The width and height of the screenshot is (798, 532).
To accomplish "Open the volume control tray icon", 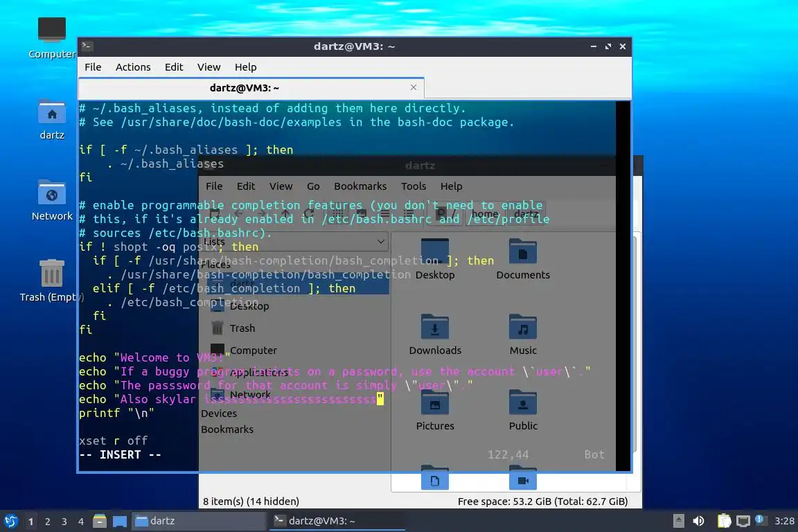I will (699, 521).
